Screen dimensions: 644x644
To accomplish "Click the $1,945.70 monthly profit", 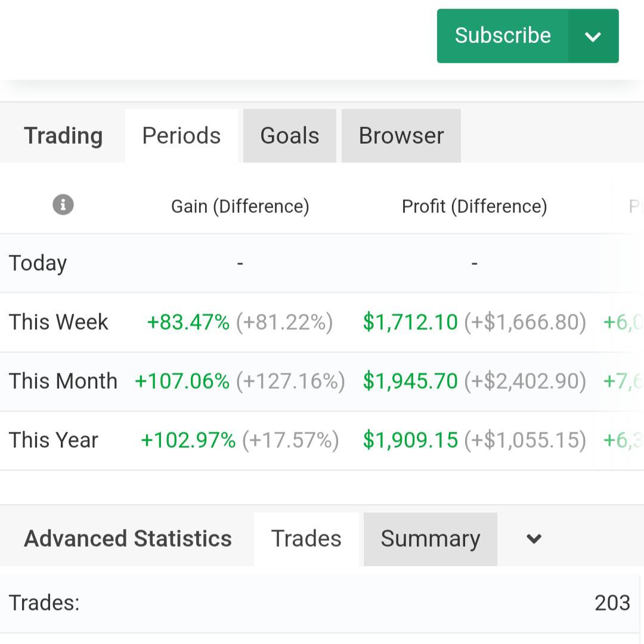I will coord(410,381).
